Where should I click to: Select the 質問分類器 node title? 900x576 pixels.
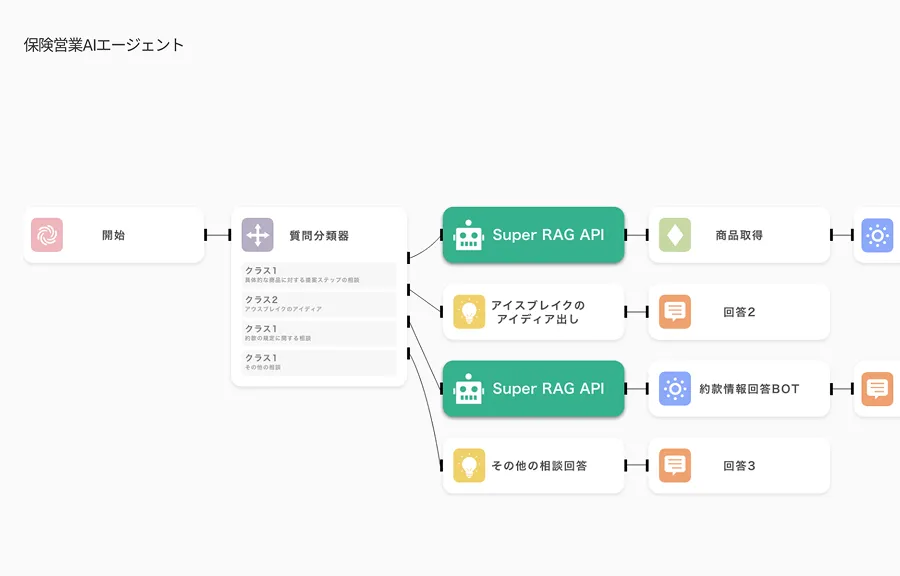319,236
